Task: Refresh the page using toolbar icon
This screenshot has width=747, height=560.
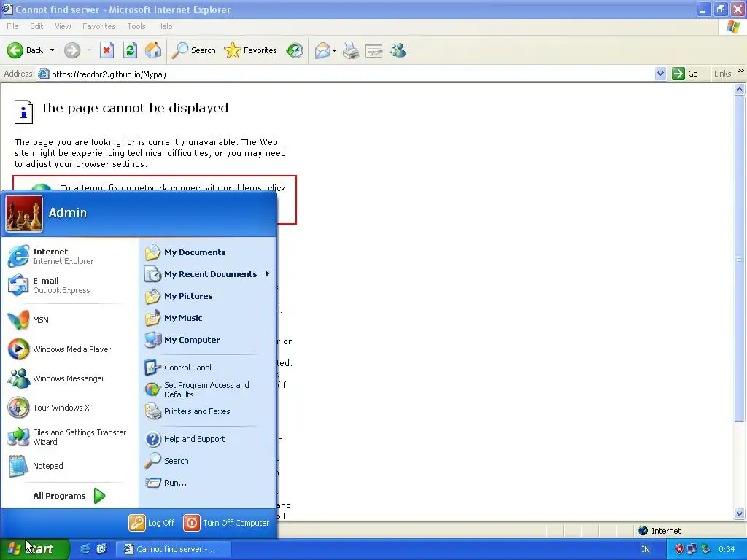Action: click(x=130, y=50)
